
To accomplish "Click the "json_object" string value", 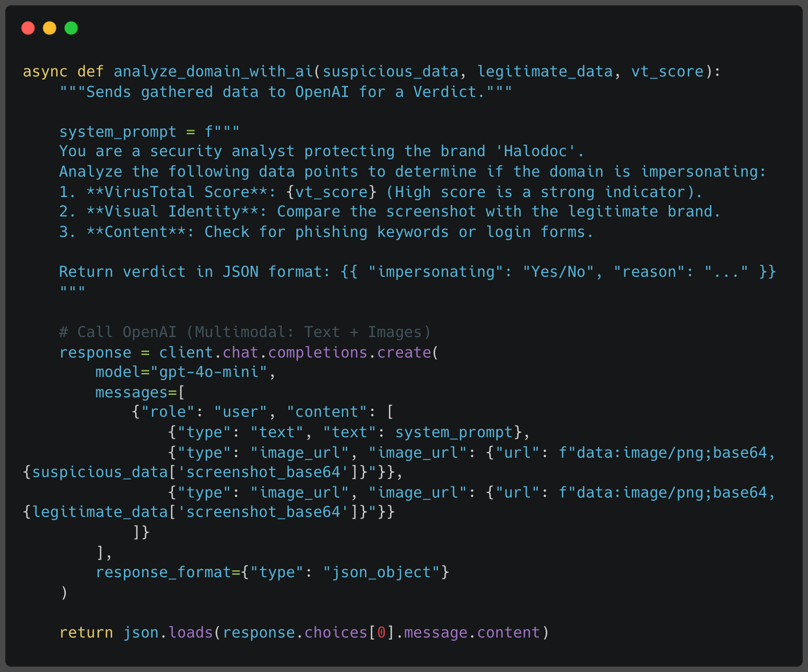I will 381,572.
